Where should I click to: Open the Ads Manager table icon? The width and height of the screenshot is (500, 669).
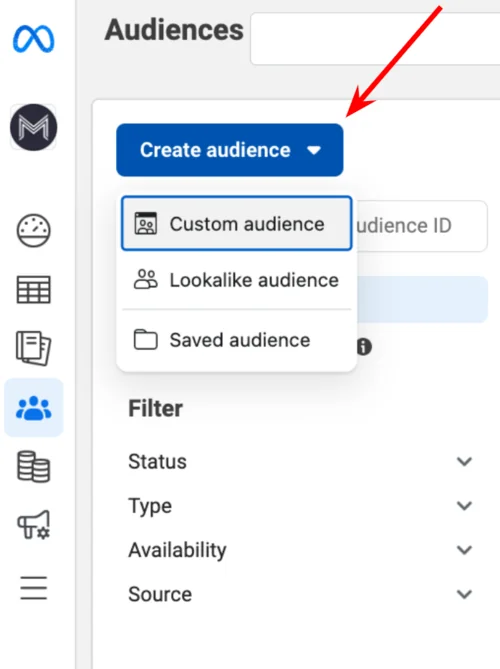pos(34,290)
